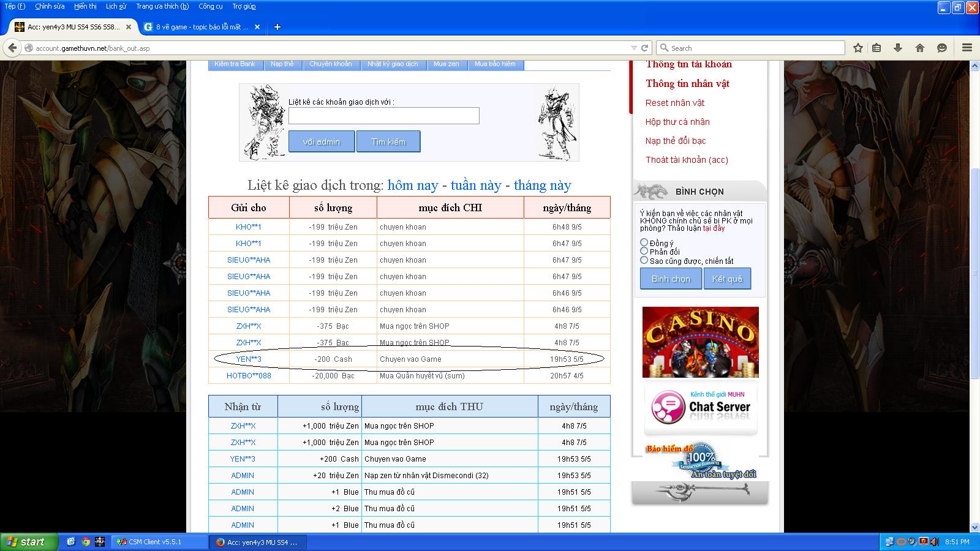
Task: Open the bookmarks list icon
Action: click(x=877, y=48)
